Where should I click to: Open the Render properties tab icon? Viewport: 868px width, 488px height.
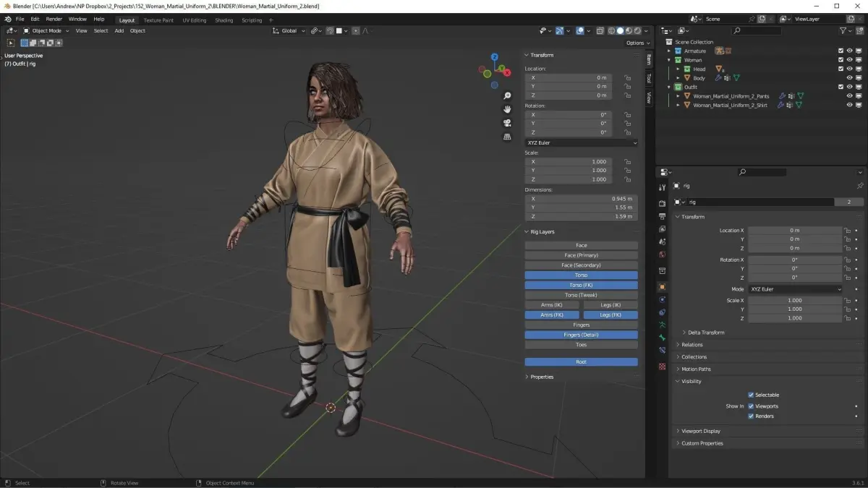pos(662,203)
